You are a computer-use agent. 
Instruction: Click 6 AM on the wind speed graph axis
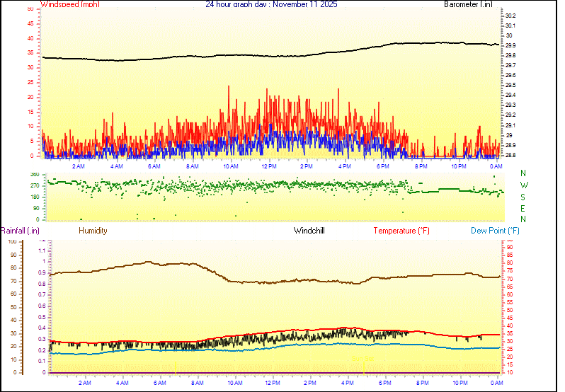tap(154, 166)
